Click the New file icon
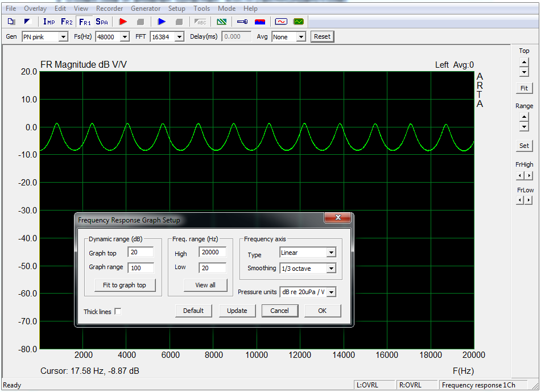The image size is (541, 392). (x=11, y=22)
